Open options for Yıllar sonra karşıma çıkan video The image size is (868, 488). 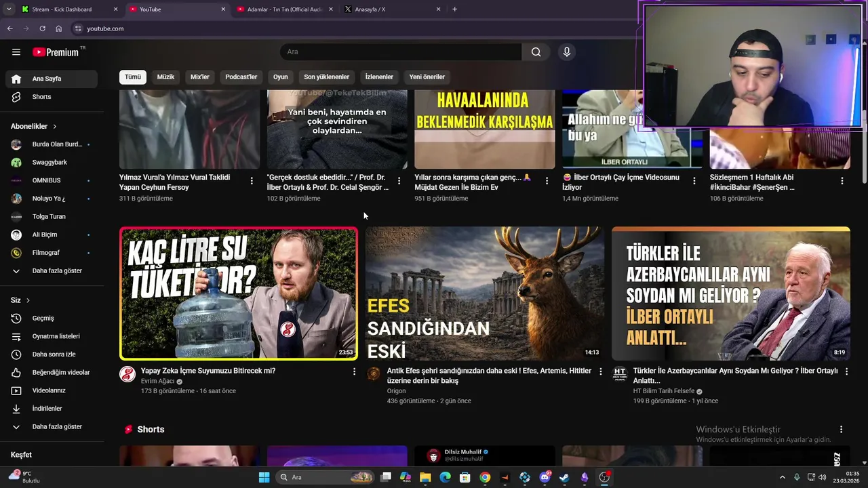tap(547, 181)
